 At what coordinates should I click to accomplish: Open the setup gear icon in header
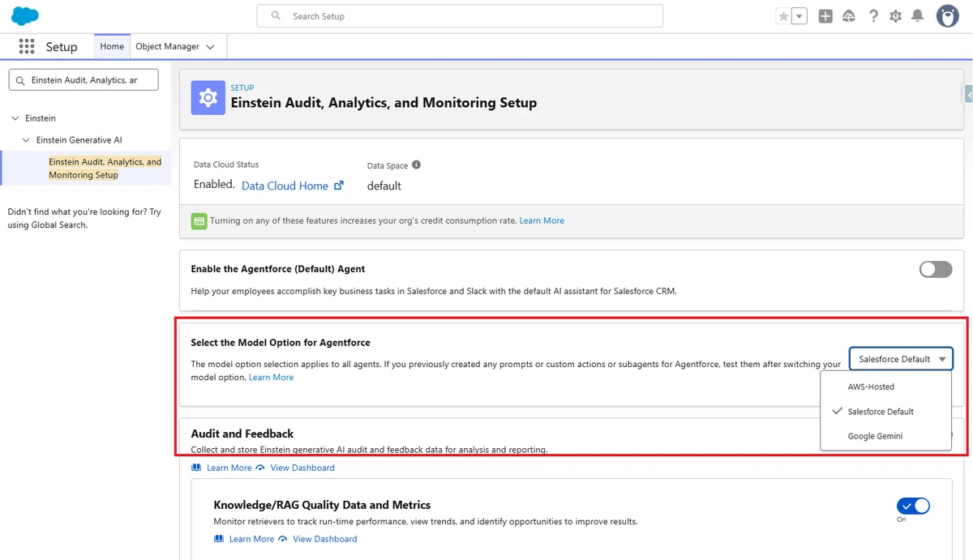(x=895, y=16)
